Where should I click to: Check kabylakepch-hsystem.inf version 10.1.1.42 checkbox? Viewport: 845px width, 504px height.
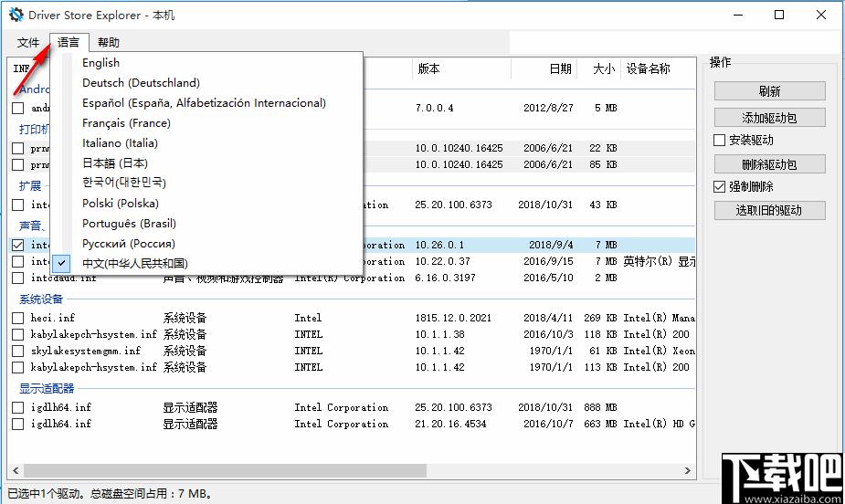17,367
